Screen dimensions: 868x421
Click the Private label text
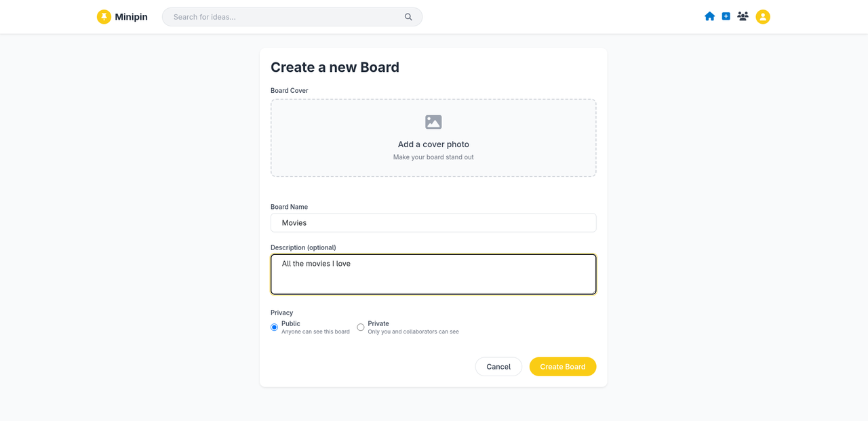point(378,323)
